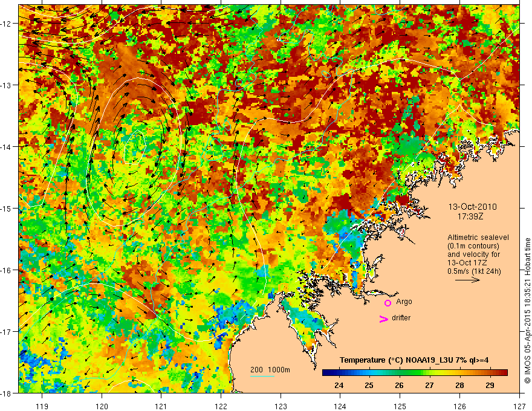
Task: Click the 'Altimetric sealevel' label
Action: point(478,238)
